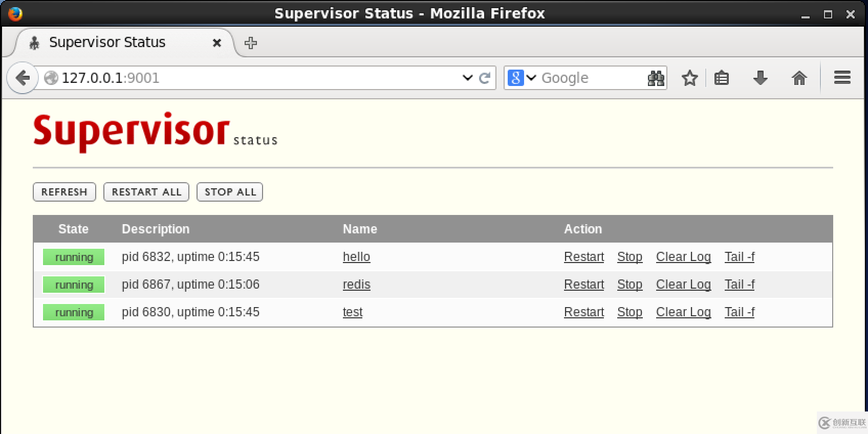Reload the page with the refresh icon
The width and height of the screenshot is (868, 434).
(x=485, y=78)
